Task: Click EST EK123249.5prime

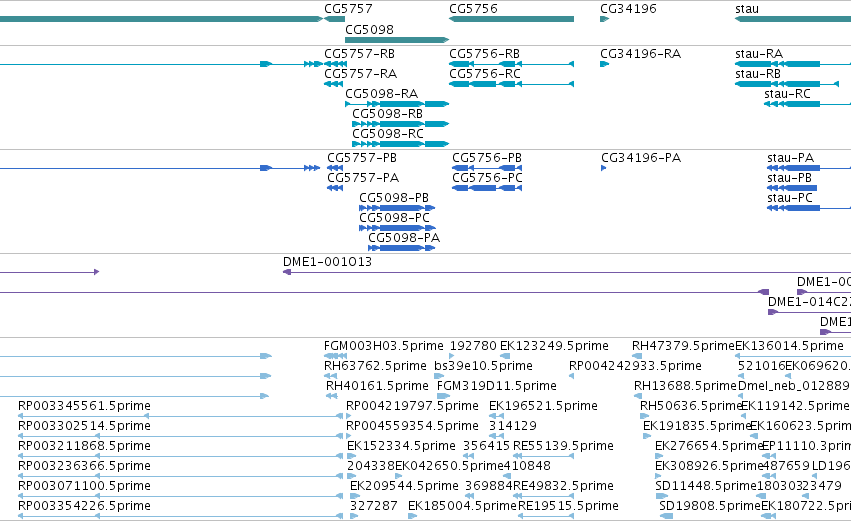Action: 554,346
